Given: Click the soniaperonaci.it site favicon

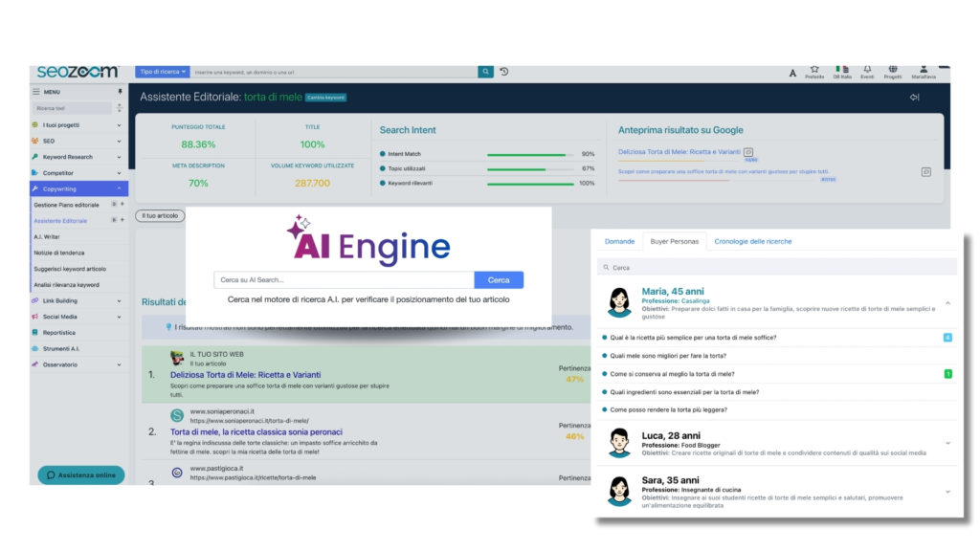Looking at the screenshot, I should pos(177,415).
